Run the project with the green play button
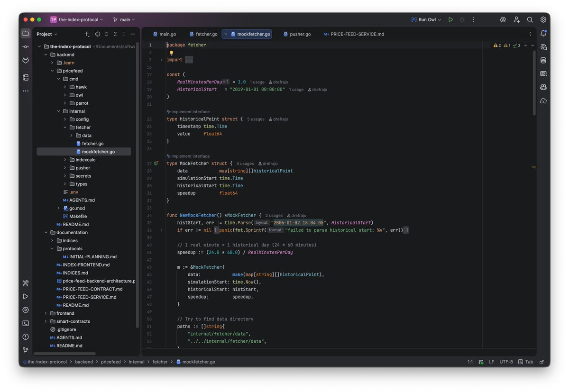Image resolution: width=569 pixels, height=392 pixels. click(x=450, y=19)
